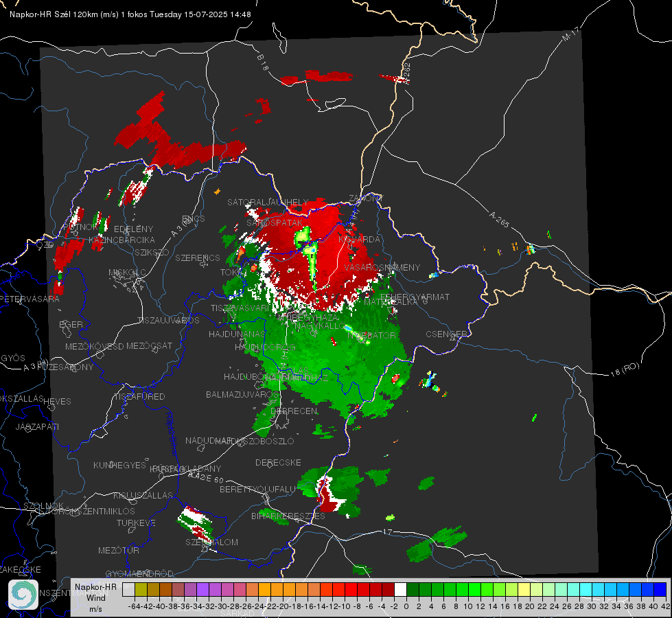Click the HEVES city label

coord(58,402)
